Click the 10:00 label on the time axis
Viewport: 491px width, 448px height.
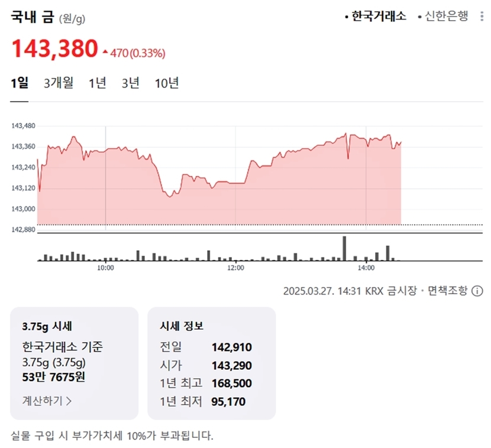pos(105,268)
